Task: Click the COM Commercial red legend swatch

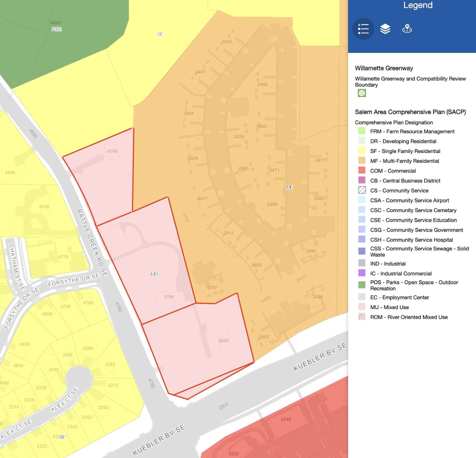Action: pyautogui.click(x=362, y=171)
